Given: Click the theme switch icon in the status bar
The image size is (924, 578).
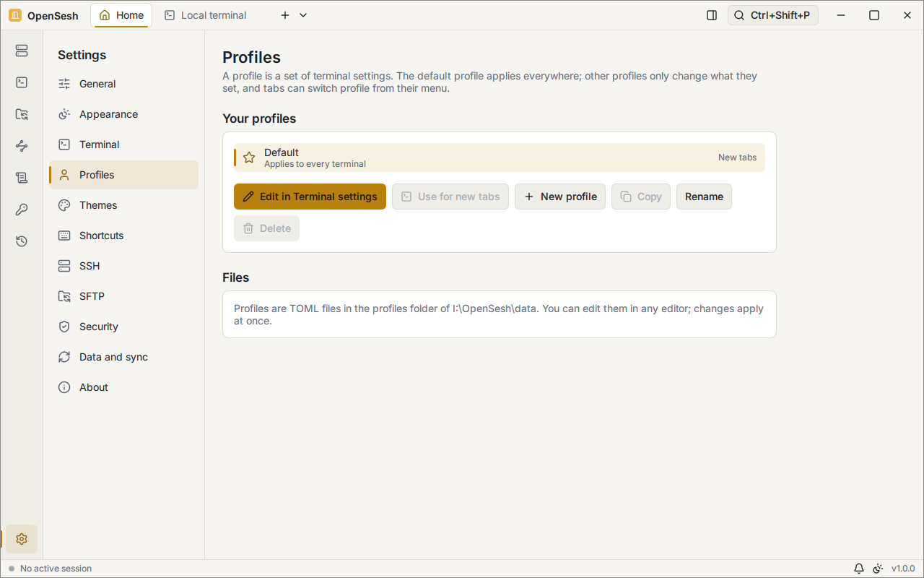Looking at the screenshot, I should click(x=878, y=569).
